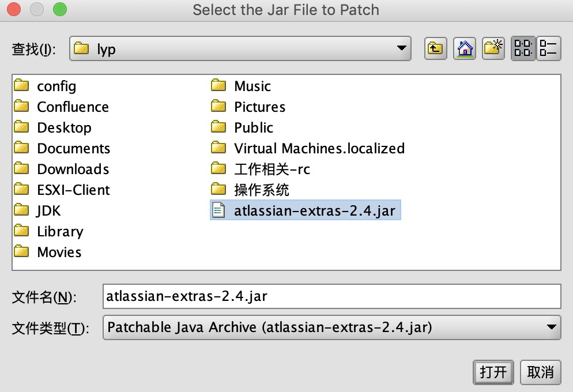Click the Library folder icon
This screenshot has width=573, height=392.
pos(21,231)
